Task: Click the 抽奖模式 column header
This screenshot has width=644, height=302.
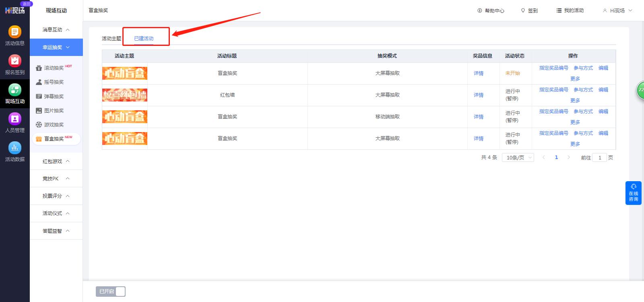Action: coord(387,56)
